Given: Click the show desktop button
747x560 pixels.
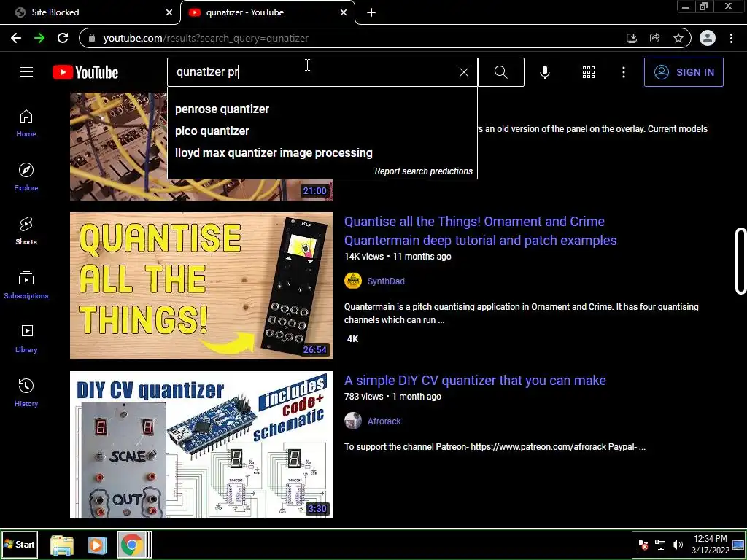Looking at the screenshot, I should click(738, 544).
